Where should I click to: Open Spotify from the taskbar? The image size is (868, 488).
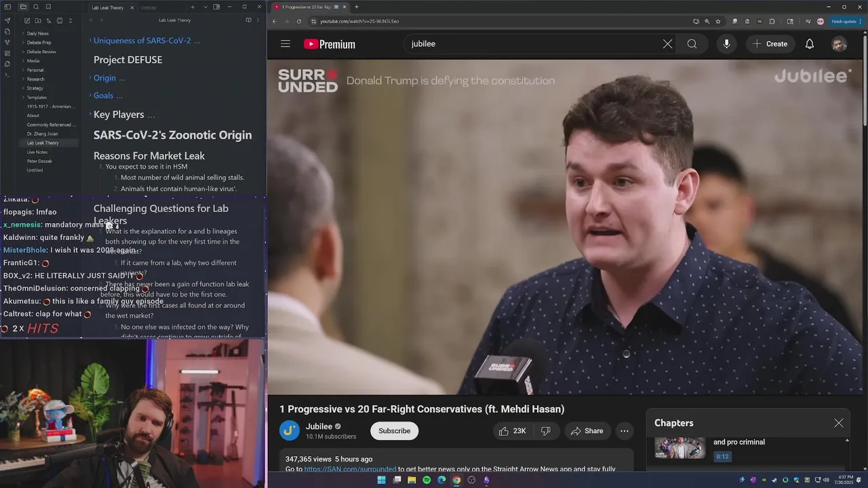point(427,480)
